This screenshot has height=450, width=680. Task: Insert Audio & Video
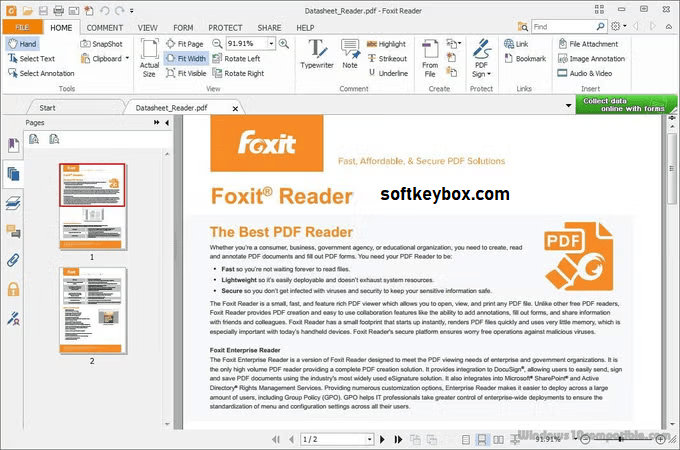(585, 73)
